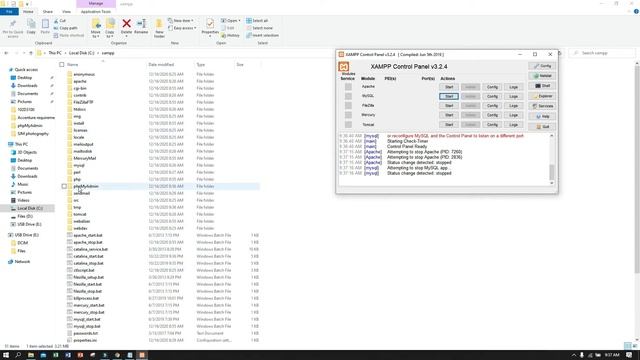The height and width of the screenshot is (360, 640).
Task: Start the Tomcat module
Action: 449,124
